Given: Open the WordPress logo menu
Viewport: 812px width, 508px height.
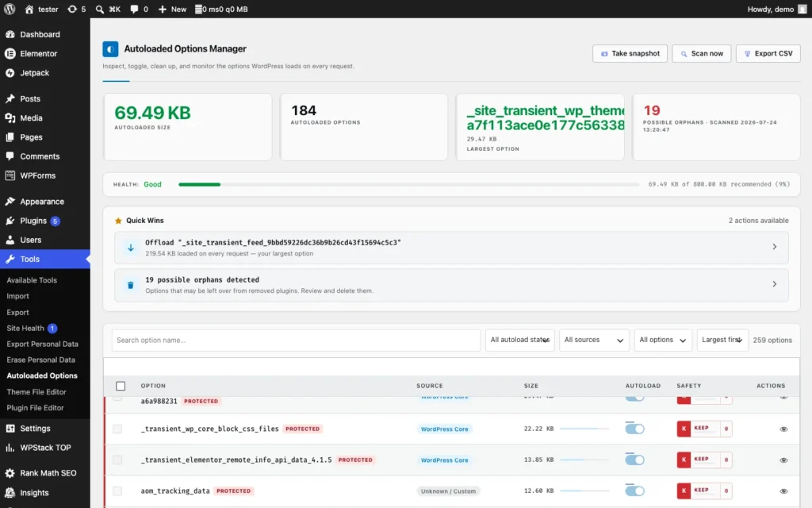Looking at the screenshot, I should click(x=10, y=9).
